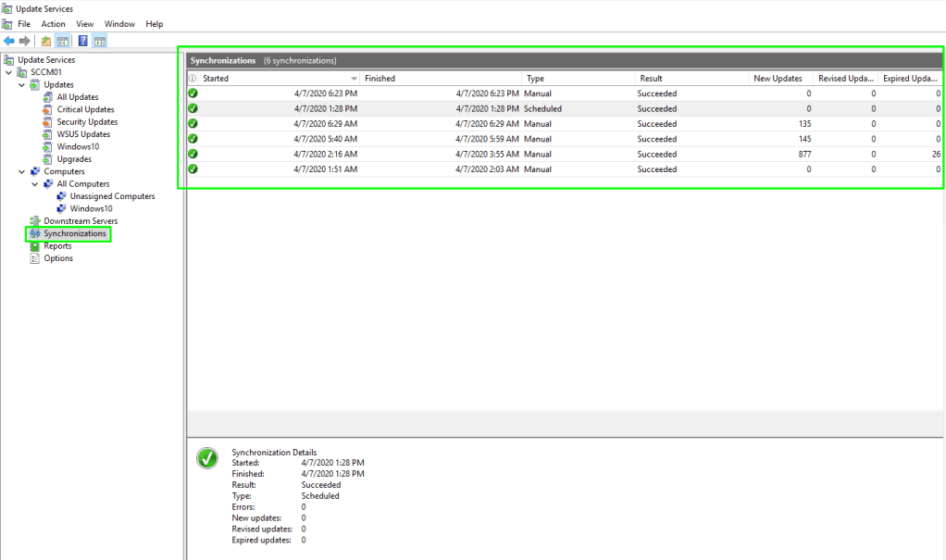The image size is (946, 560).
Task: Open the Action menu
Action: coord(53,24)
